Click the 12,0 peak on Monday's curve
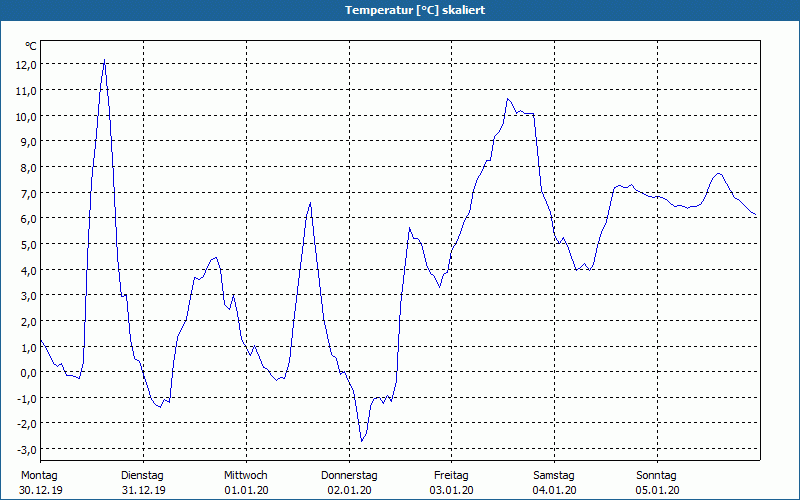The width and height of the screenshot is (800, 500). coord(105,60)
